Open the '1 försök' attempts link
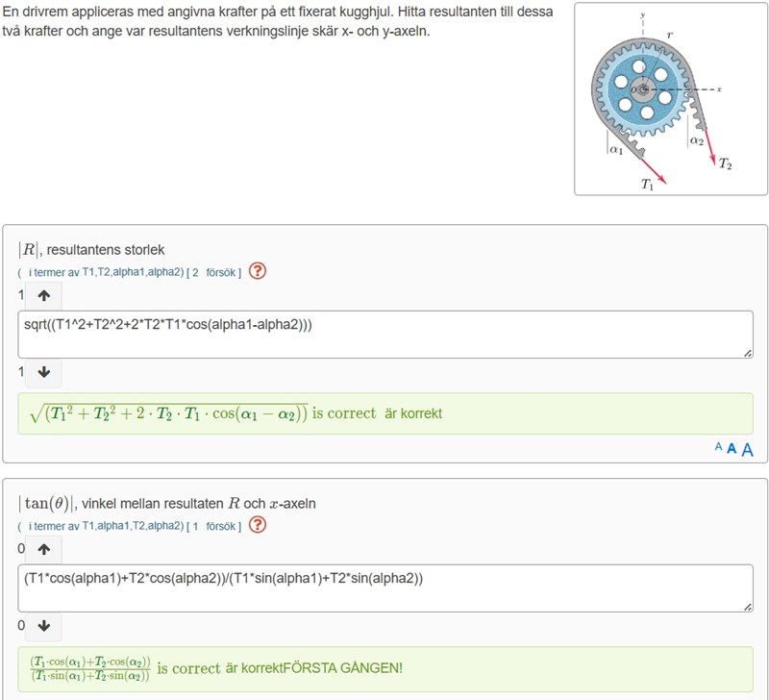This screenshot has height=700, width=769. (216, 526)
